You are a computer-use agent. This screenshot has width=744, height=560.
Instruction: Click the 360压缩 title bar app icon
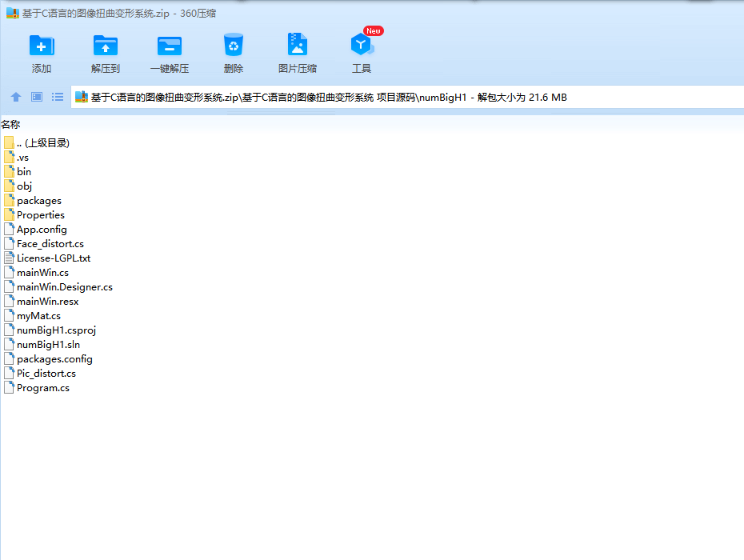point(12,14)
